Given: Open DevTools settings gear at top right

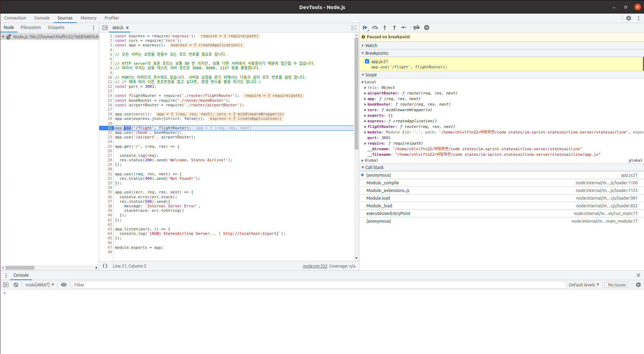Looking at the screenshot, I should click(628, 18).
